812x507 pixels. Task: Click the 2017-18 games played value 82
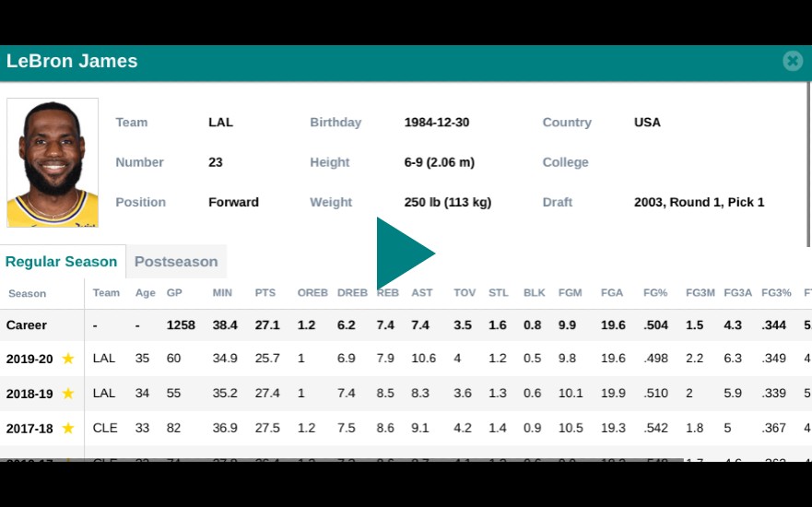coord(173,428)
